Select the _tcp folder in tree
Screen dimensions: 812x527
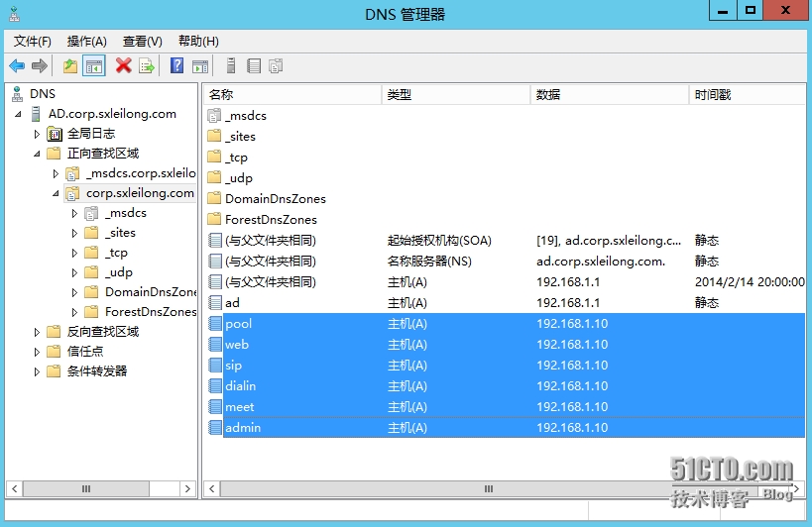(116, 253)
